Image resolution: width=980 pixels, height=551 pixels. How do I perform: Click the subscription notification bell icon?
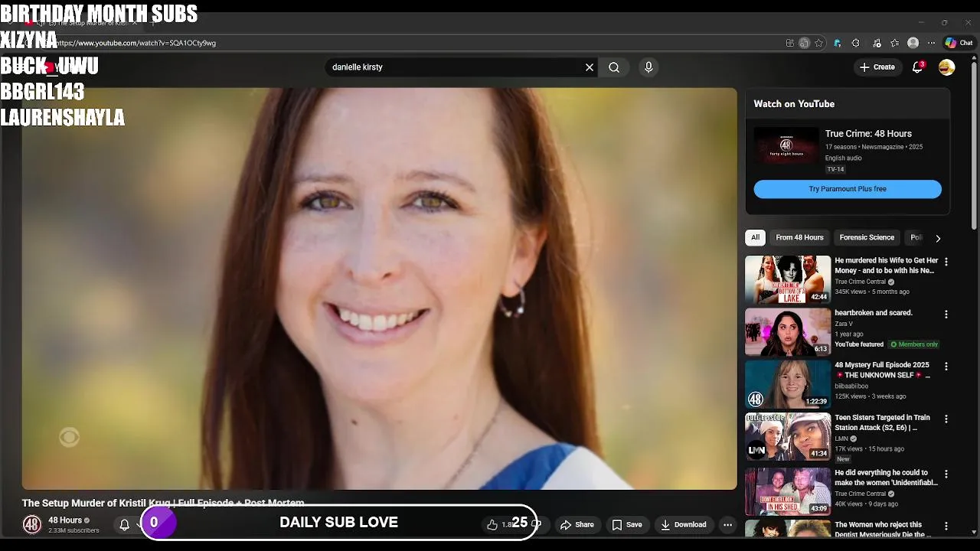124,525
